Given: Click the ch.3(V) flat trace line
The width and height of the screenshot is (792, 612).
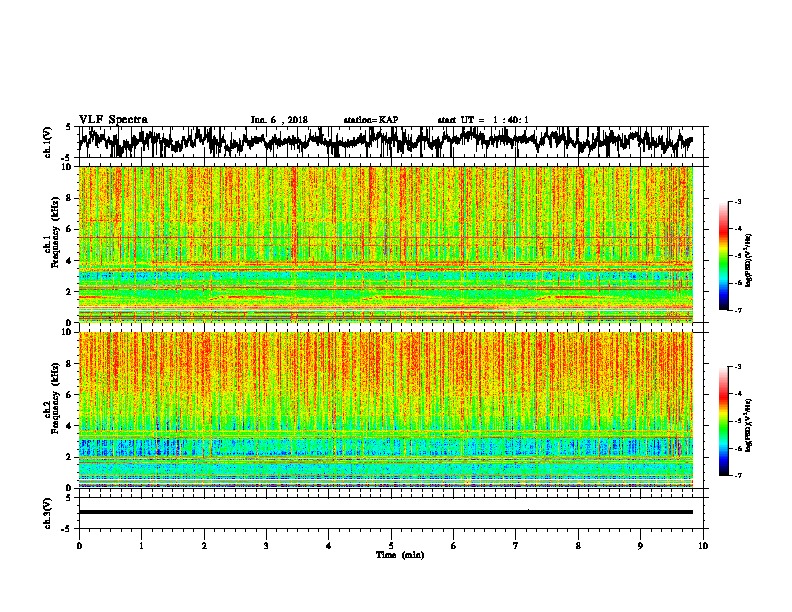Looking at the screenshot, I should 386,512.
